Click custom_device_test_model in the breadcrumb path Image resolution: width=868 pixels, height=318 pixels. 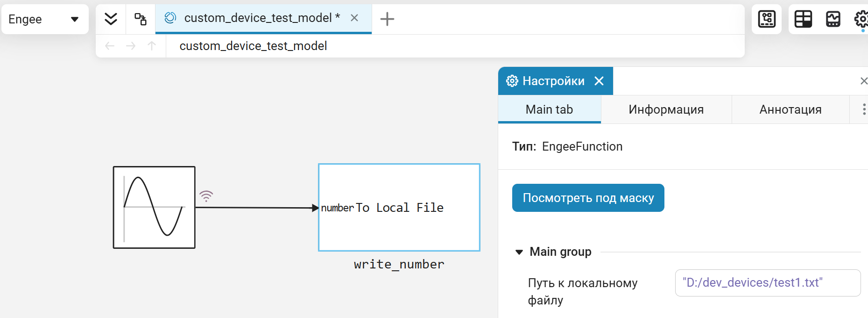coord(253,46)
